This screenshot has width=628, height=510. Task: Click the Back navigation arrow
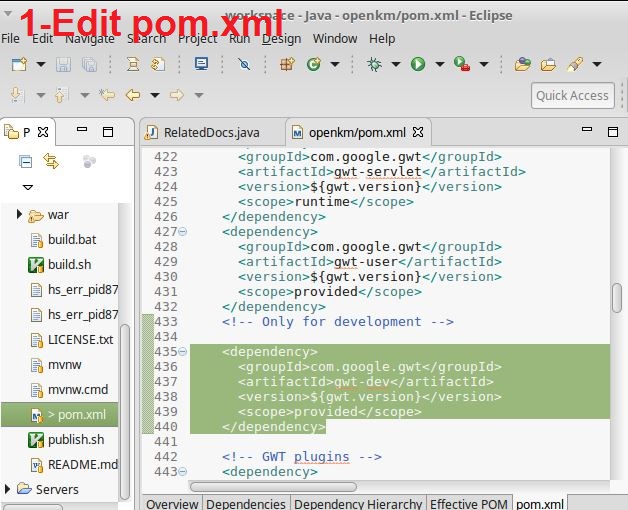131,95
